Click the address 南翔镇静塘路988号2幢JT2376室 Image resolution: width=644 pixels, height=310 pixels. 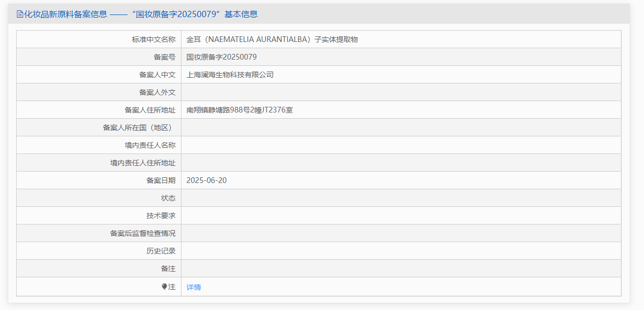point(240,110)
